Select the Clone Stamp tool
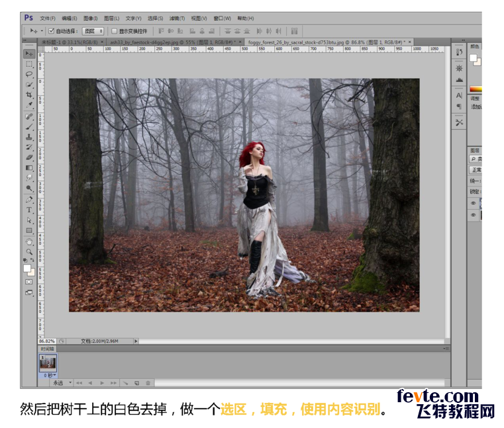The height and width of the screenshot is (428, 504). point(29,137)
